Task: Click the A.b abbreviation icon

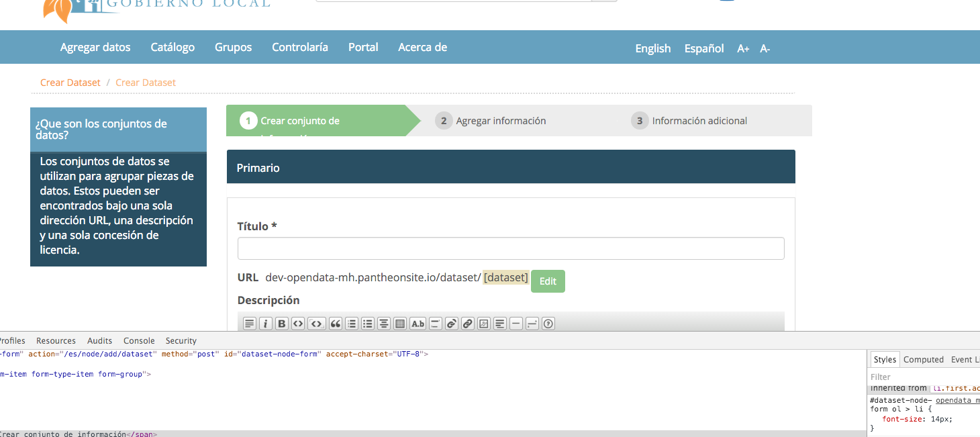Action: pyautogui.click(x=418, y=324)
